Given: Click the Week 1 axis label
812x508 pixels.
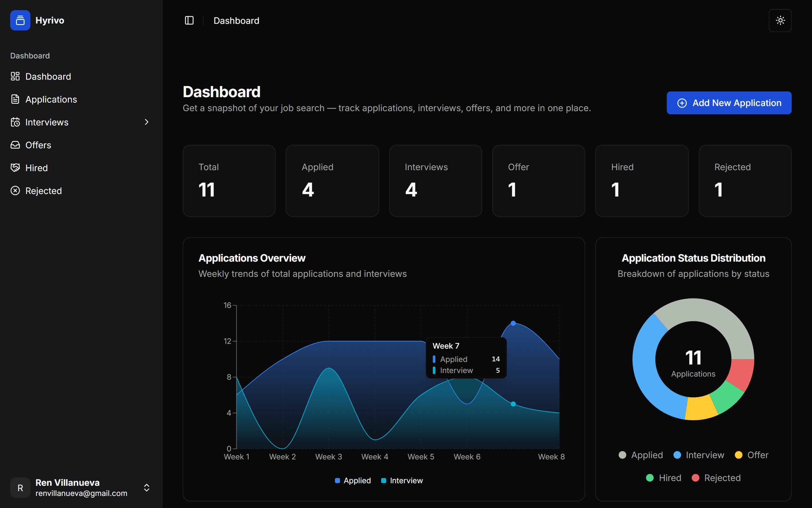Looking at the screenshot, I should pos(237,457).
